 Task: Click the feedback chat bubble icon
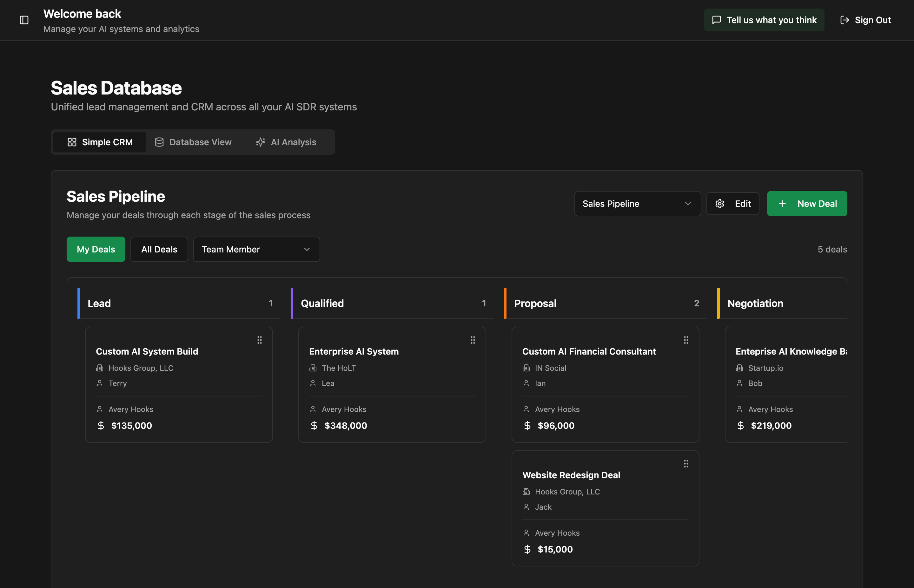point(717,20)
